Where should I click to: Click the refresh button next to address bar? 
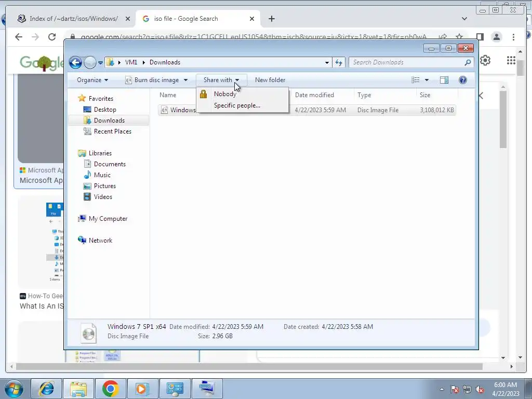pos(339,62)
